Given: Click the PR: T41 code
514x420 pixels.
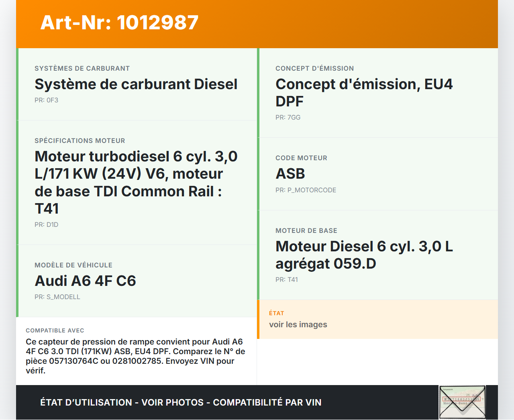Looking at the screenshot, I should (x=286, y=280).
